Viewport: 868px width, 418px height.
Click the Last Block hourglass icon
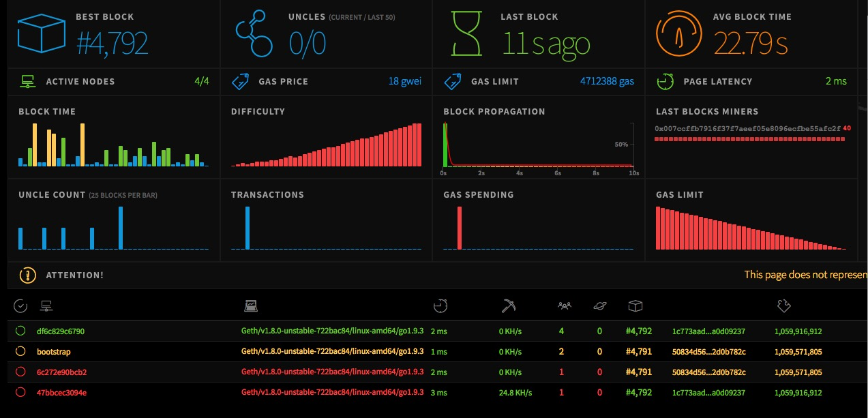[x=467, y=34]
